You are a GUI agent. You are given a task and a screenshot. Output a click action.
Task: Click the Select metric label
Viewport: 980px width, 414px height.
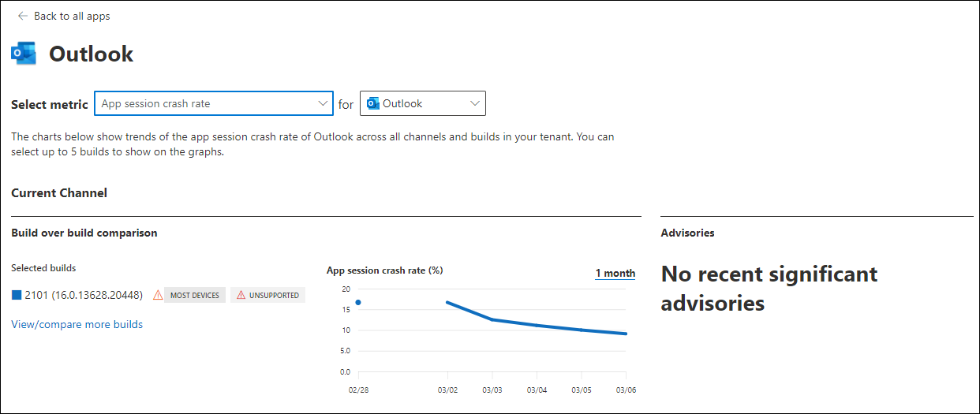(50, 104)
